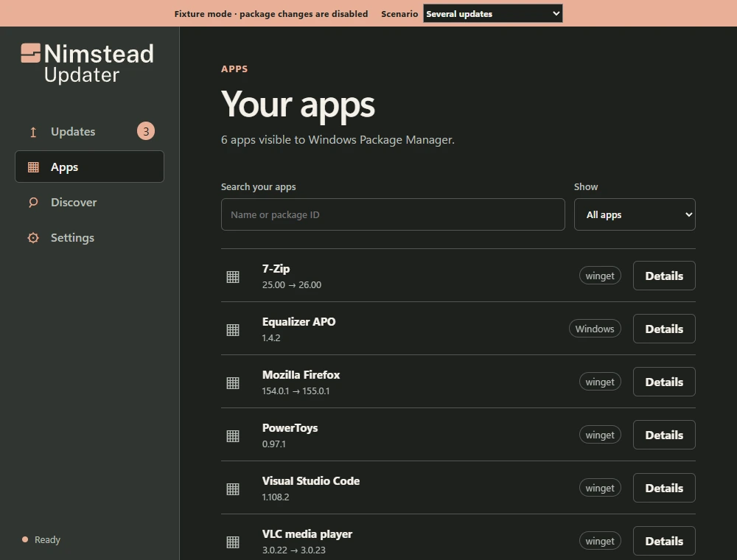Click version text 154.0.1 → 155.0.1
737x560 pixels.
point(296,391)
